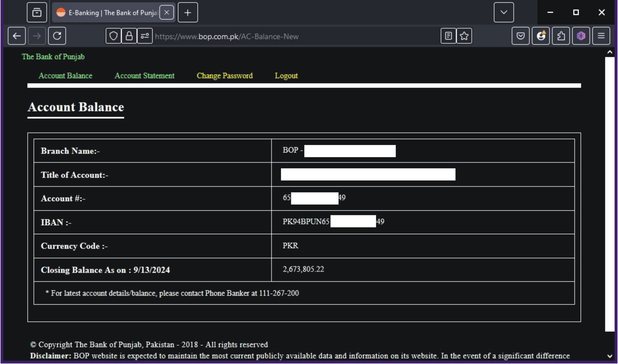Image resolution: width=618 pixels, height=364 pixels.
Task: Open the Firefox hamburger application menu
Action: click(x=601, y=36)
